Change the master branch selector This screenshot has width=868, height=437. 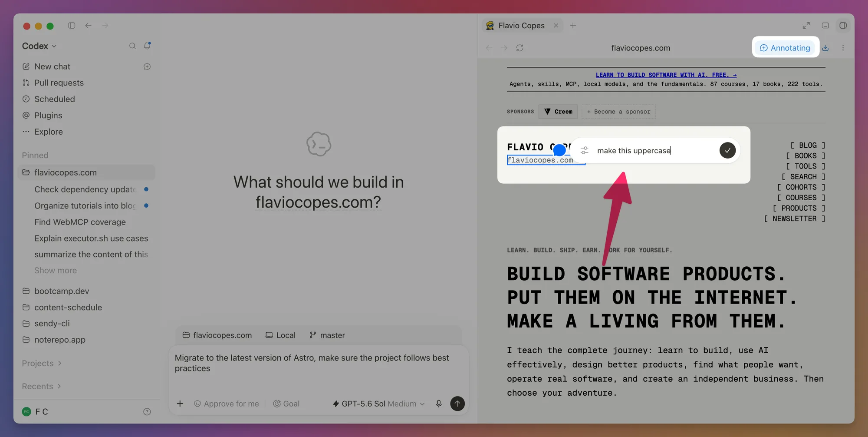tap(327, 335)
